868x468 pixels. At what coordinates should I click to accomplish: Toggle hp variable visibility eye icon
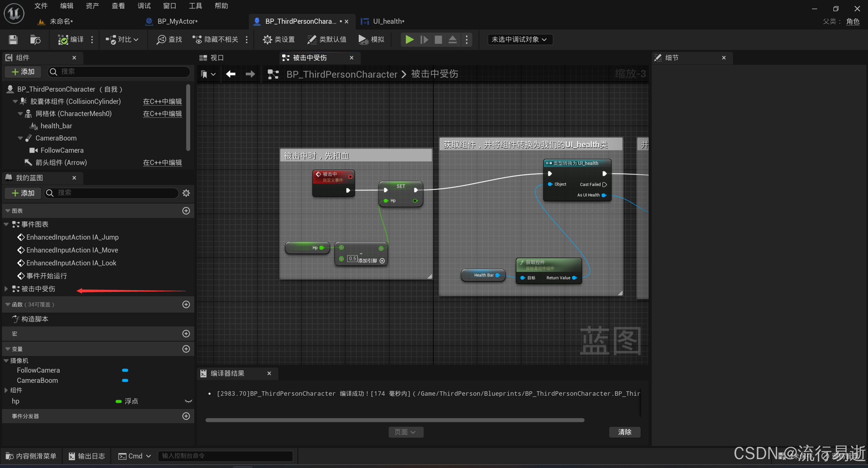[x=188, y=401]
